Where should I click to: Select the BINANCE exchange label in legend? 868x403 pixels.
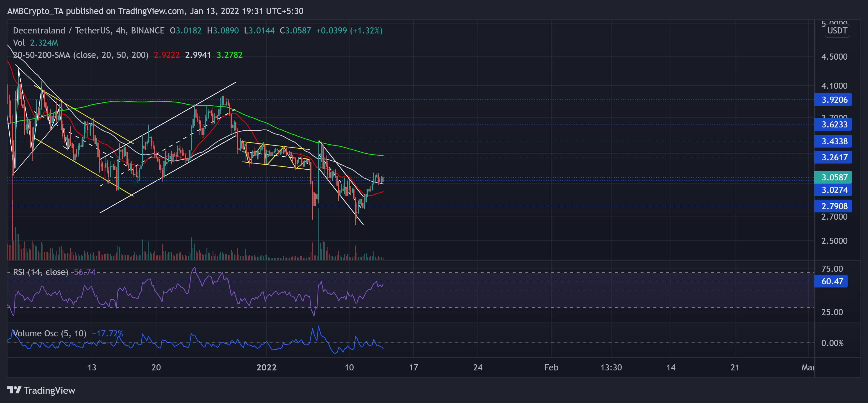point(147,30)
